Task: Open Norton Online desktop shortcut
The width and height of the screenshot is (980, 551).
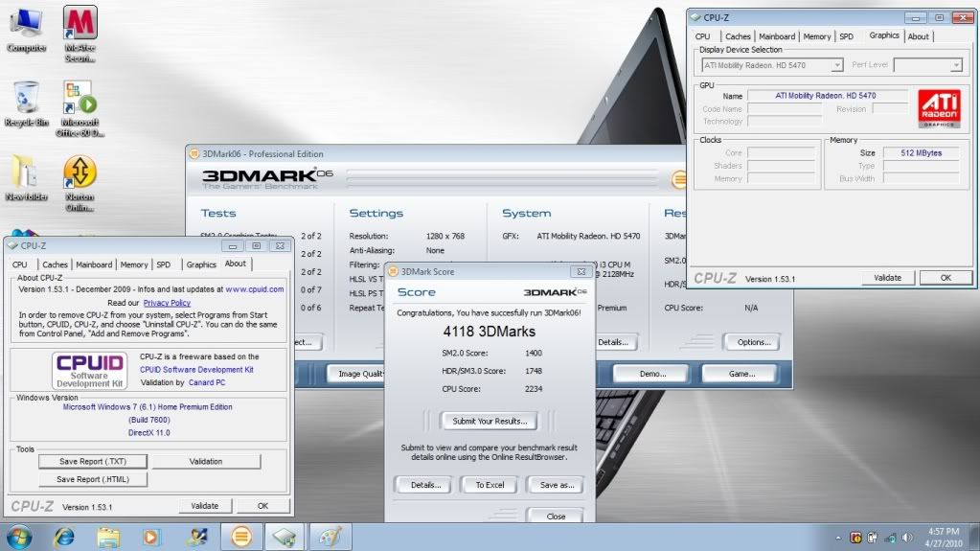Action: [80, 183]
